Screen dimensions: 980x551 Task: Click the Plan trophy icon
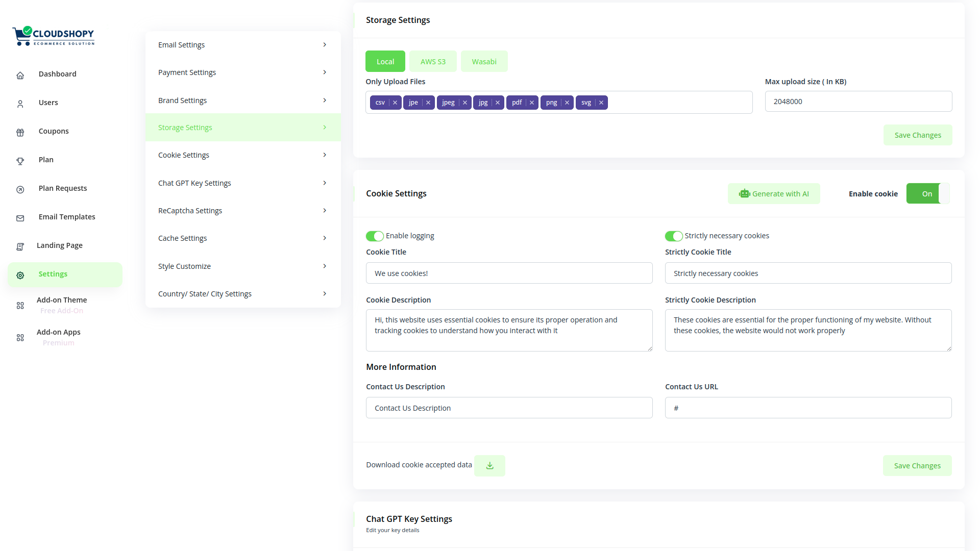20,161
